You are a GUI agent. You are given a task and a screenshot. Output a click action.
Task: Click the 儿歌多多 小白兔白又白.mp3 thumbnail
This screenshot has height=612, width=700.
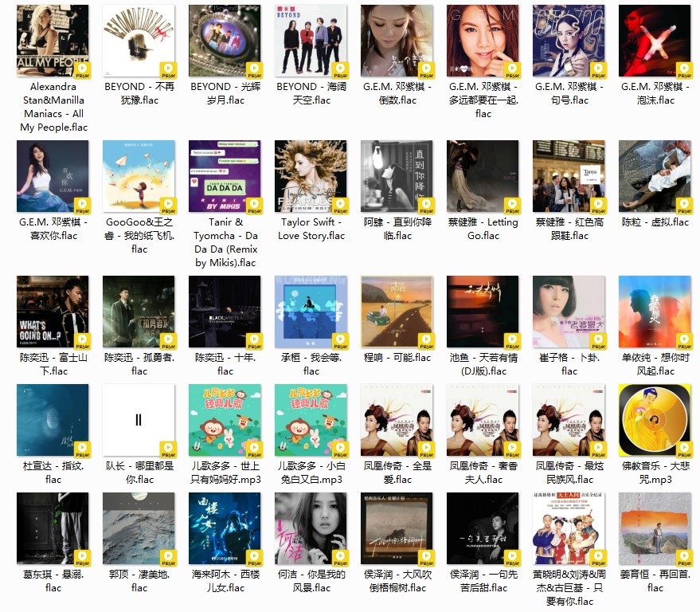click(x=311, y=420)
